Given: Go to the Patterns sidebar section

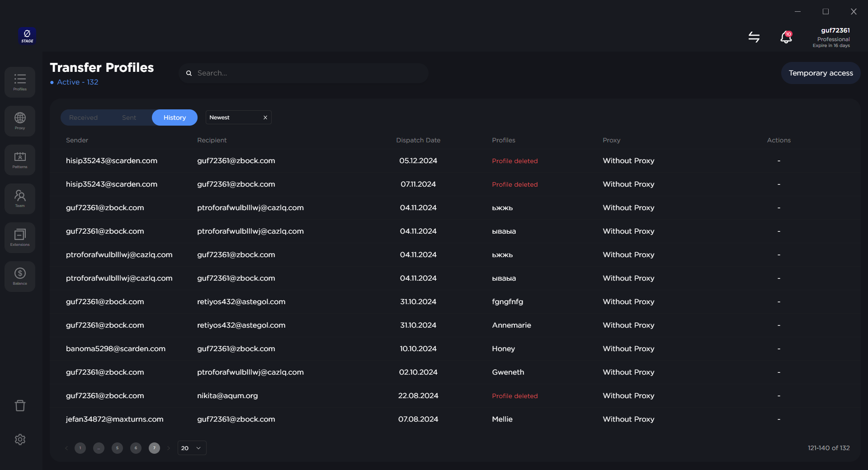Looking at the screenshot, I should click(20, 160).
